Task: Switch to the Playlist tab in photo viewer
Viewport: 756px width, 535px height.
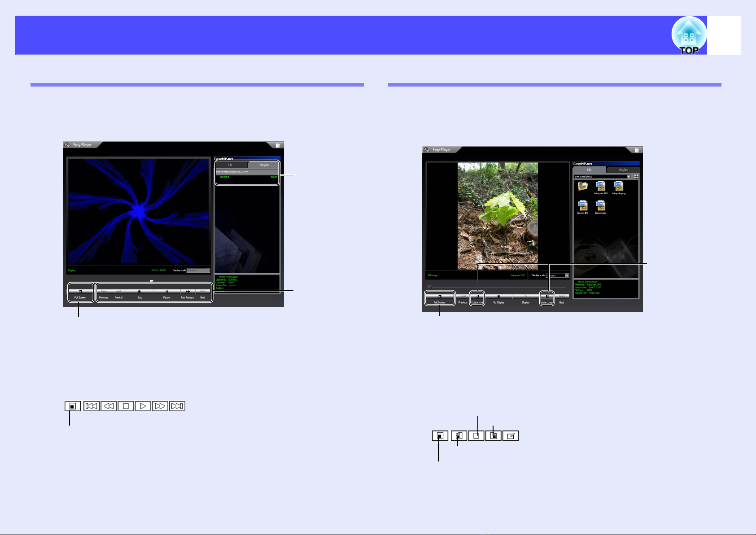Action: [x=623, y=170]
